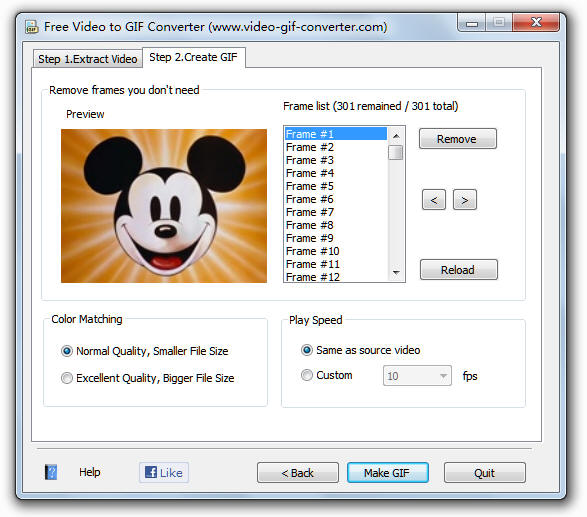The width and height of the screenshot is (587, 517).
Task: Select Normal Quality, Smaller File Size
Action: coord(67,351)
